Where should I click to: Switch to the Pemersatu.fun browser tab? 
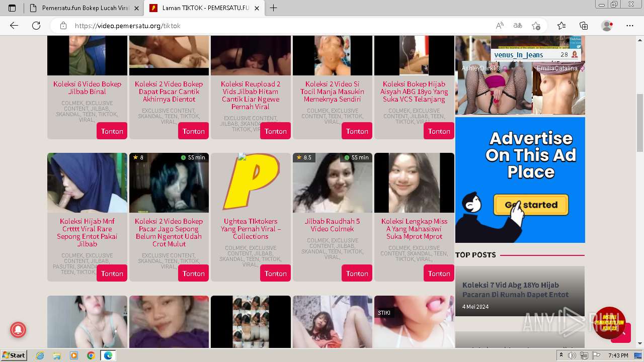(x=84, y=8)
